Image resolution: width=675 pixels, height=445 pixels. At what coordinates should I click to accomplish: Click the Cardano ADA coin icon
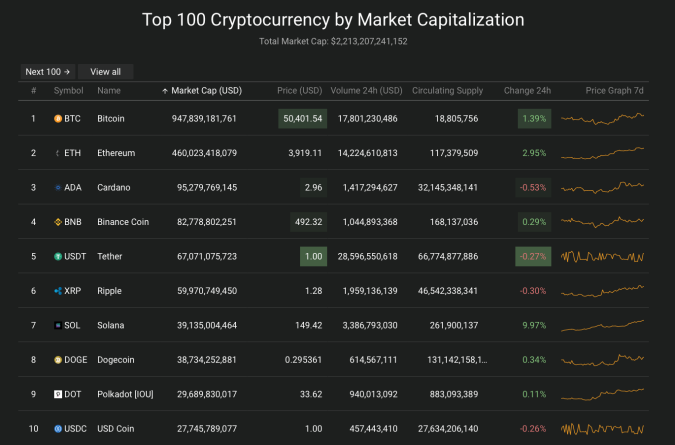[58, 188]
